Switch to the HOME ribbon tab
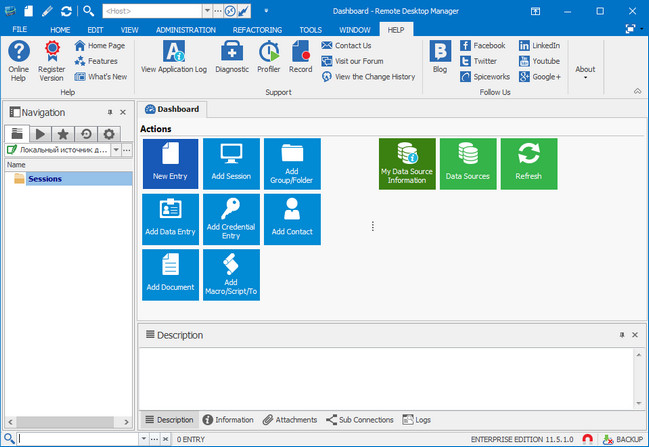The height and width of the screenshot is (447, 649). click(60, 30)
